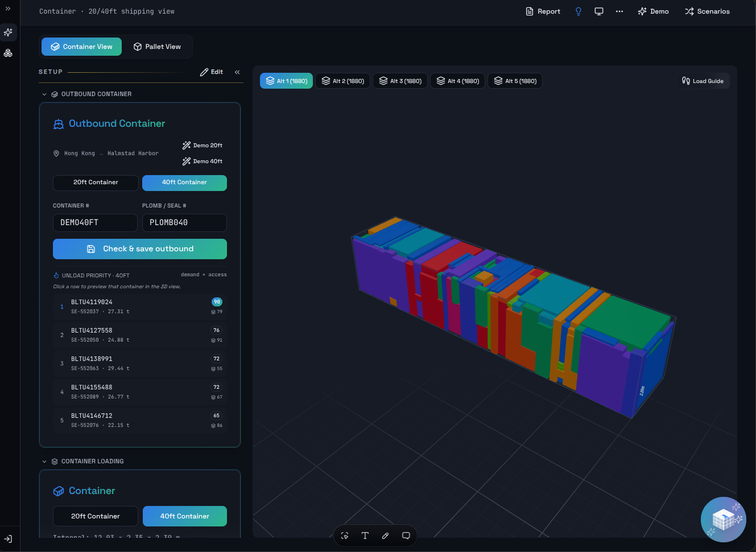Click the Container cube icon heading
Viewport: 756px width, 552px height.
click(59, 491)
